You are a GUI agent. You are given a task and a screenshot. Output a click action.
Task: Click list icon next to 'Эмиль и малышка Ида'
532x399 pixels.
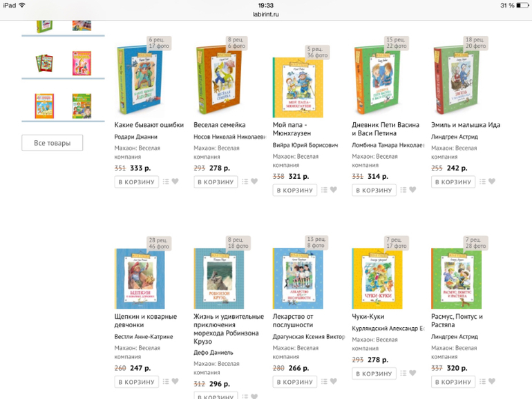(482, 182)
